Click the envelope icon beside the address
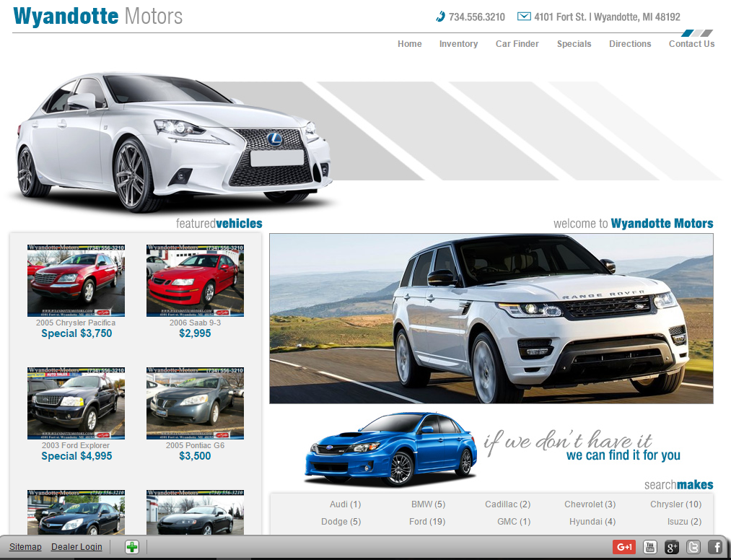Viewport: 731px width, 560px height. tap(524, 17)
